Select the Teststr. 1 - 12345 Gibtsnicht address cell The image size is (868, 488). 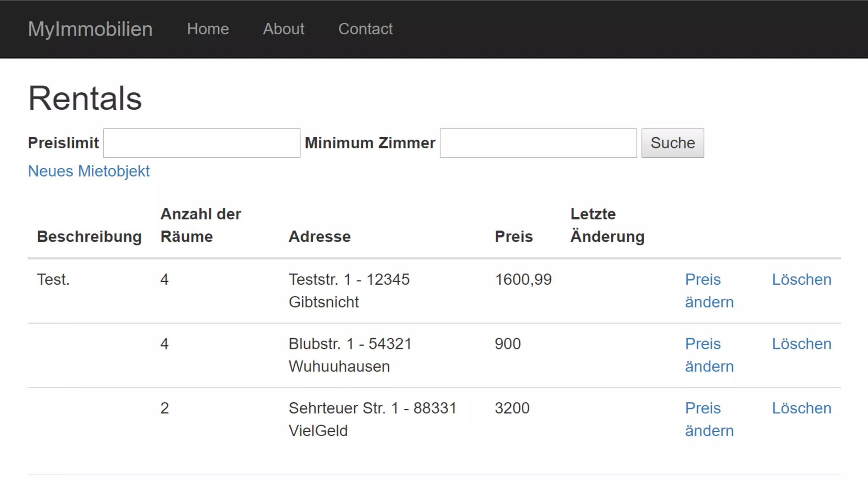[349, 291]
